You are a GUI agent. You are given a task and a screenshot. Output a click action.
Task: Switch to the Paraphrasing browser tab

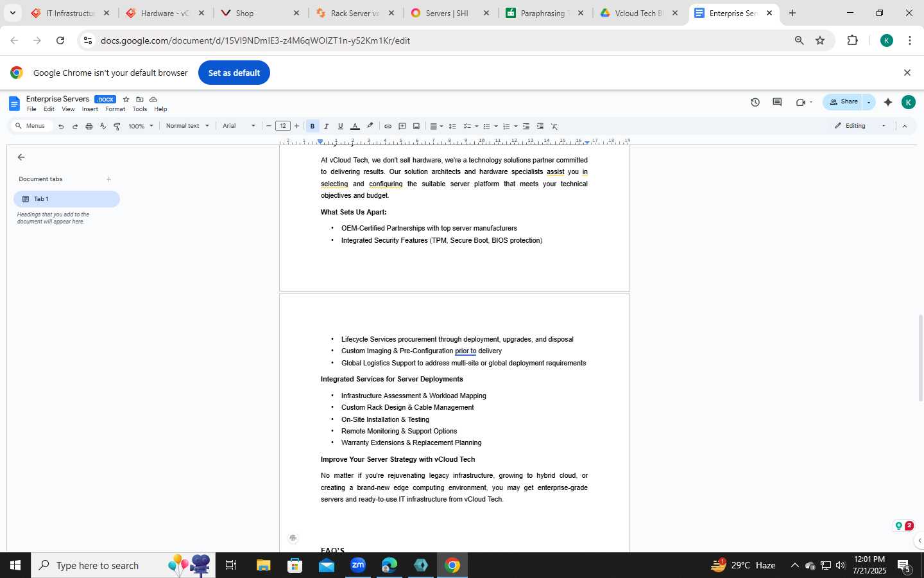[544, 13]
